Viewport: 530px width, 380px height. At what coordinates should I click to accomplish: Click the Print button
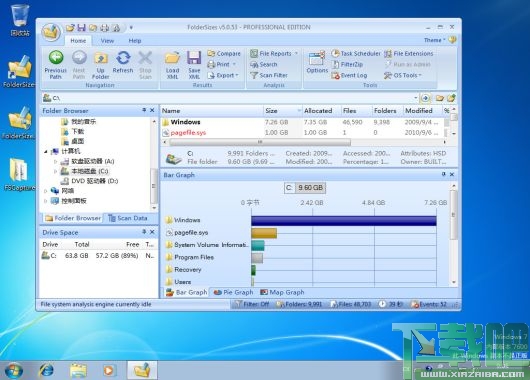(x=221, y=64)
